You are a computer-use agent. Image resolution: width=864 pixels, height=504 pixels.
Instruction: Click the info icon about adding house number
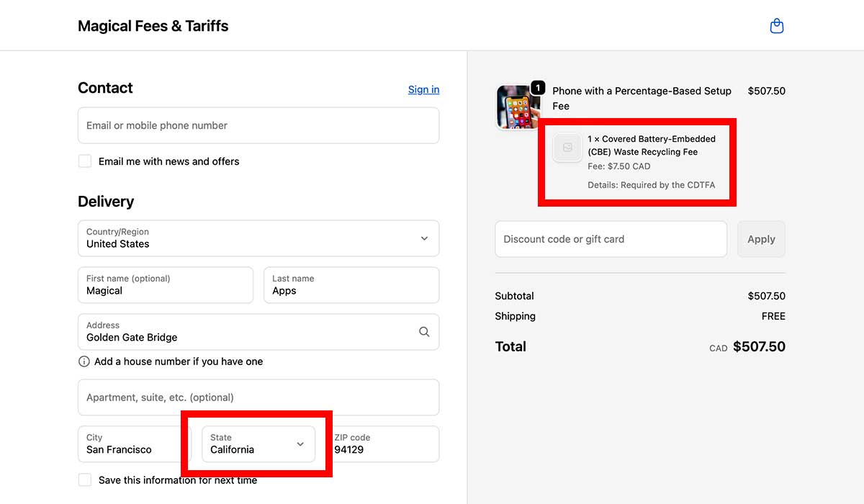coord(84,361)
